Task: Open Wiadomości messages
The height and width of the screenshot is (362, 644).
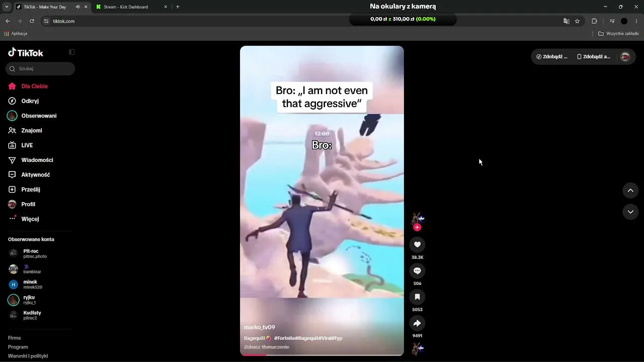Action: [30, 160]
